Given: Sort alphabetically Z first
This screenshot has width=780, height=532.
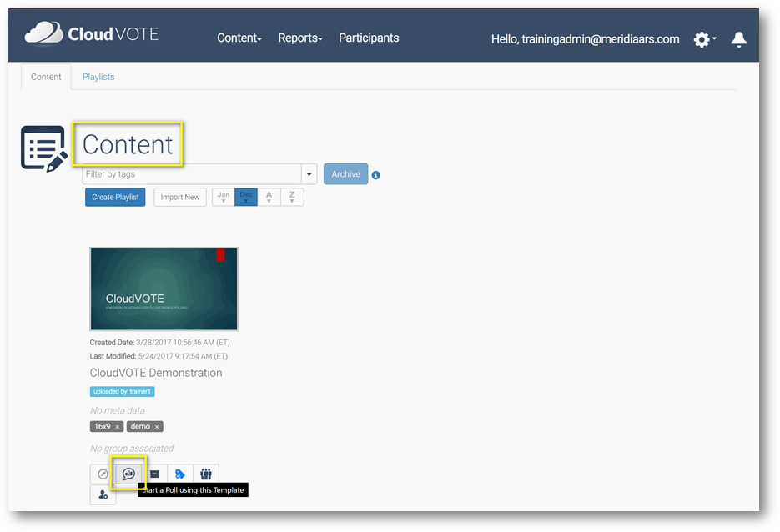Looking at the screenshot, I should 292,197.
